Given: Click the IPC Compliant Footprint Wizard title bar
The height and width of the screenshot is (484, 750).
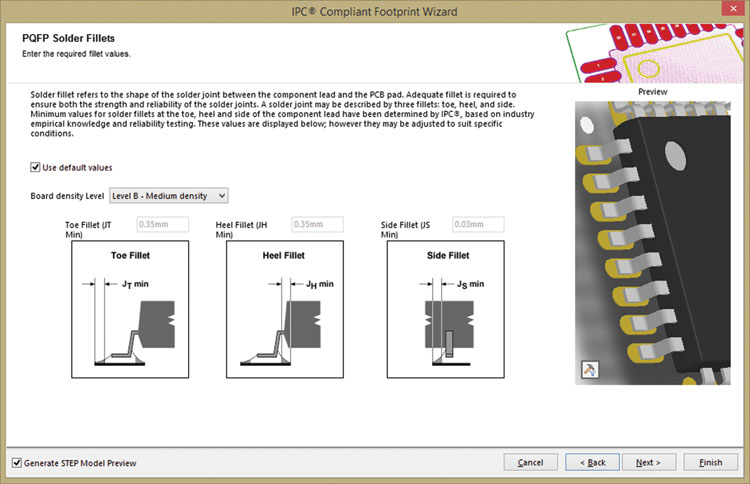Looking at the screenshot, I should [375, 13].
